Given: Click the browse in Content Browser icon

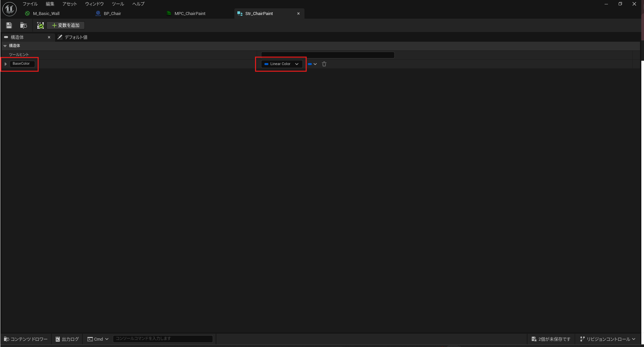Looking at the screenshot, I should [x=23, y=25].
